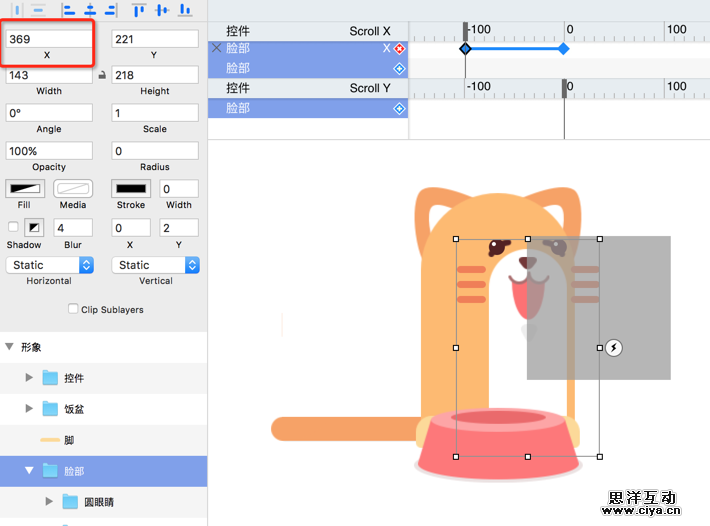
Task: Click the shadow Y offset field showing 2
Action: 179,227
